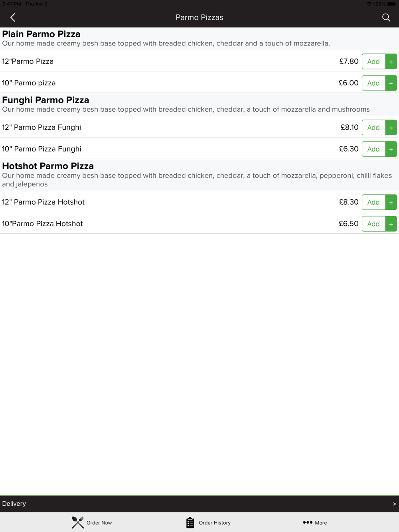
Task: Add the 10" Parmo Pizza Funghi
Action: click(x=373, y=149)
